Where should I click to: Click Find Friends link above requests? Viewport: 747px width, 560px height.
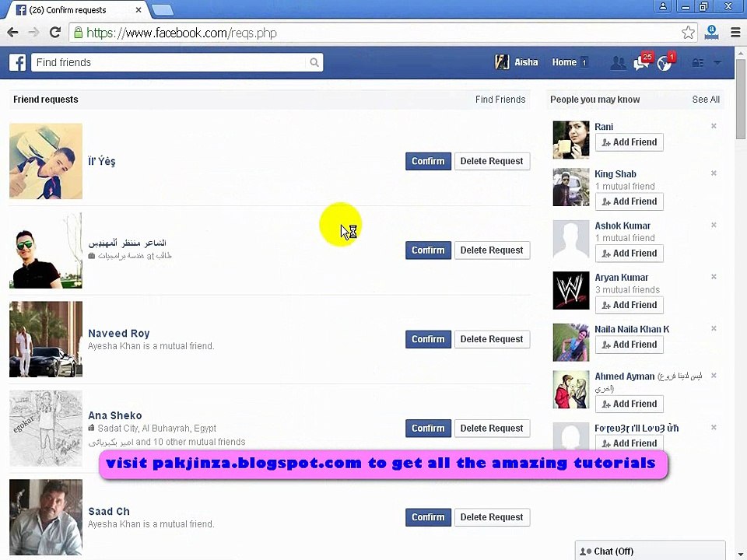500,100
